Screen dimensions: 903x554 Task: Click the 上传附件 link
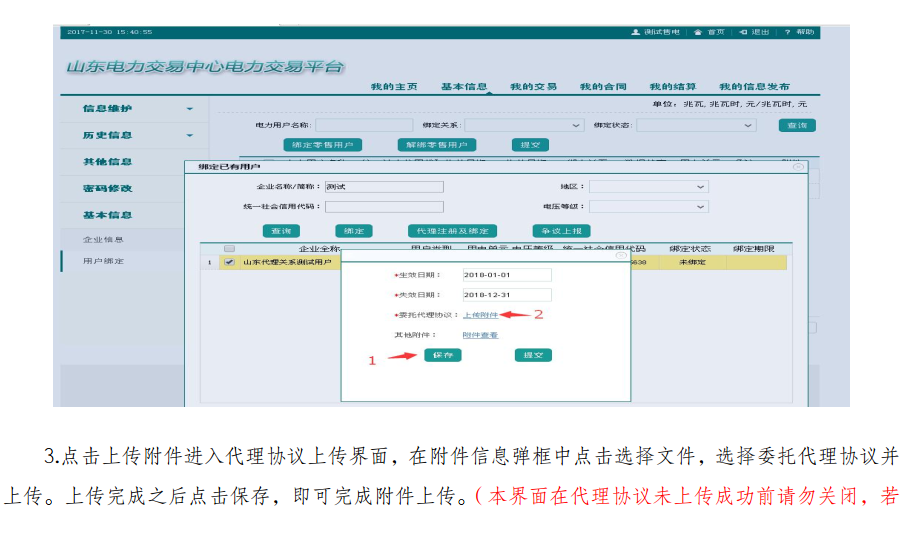click(480, 314)
